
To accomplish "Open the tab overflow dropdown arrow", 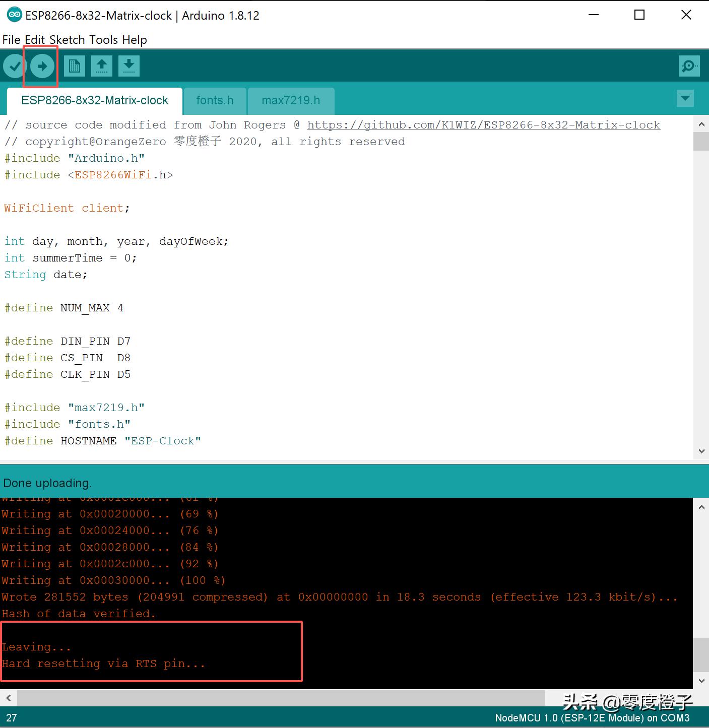I will pyautogui.click(x=685, y=99).
